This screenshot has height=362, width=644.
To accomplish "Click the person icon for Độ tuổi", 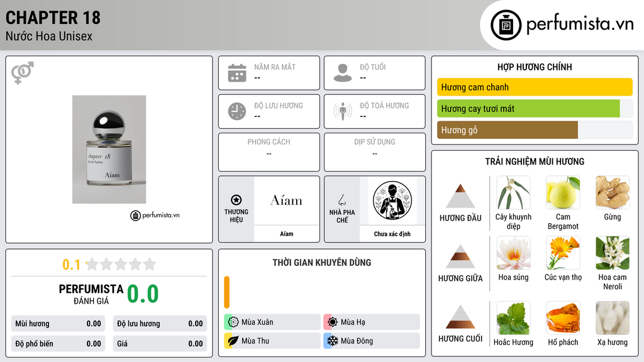I will click(343, 73).
